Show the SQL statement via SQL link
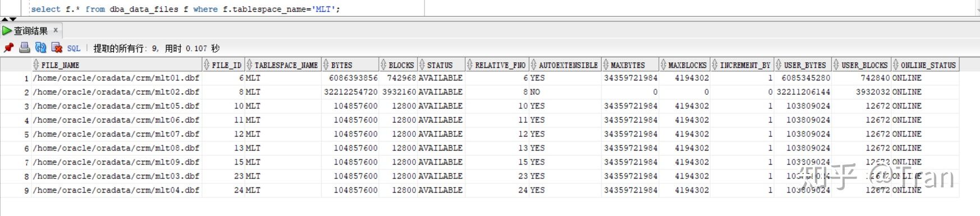The height and width of the screenshot is (216, 980). 74,49
